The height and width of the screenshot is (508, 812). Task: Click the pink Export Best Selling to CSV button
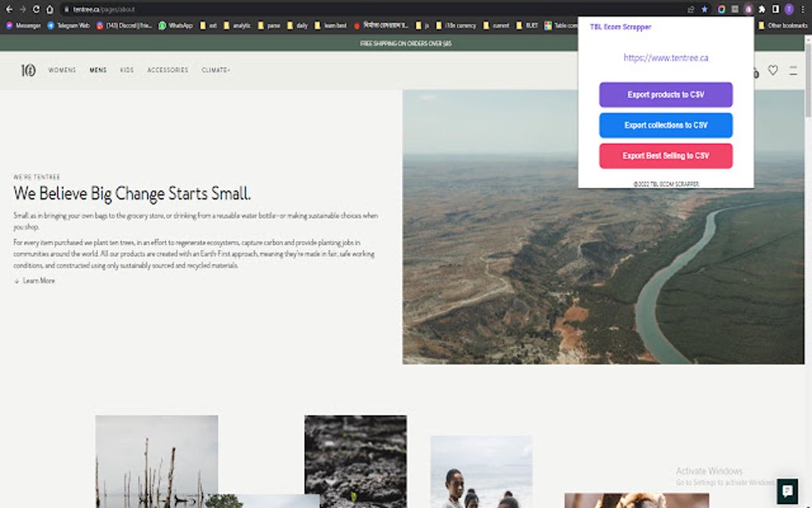tap(666, 156)
